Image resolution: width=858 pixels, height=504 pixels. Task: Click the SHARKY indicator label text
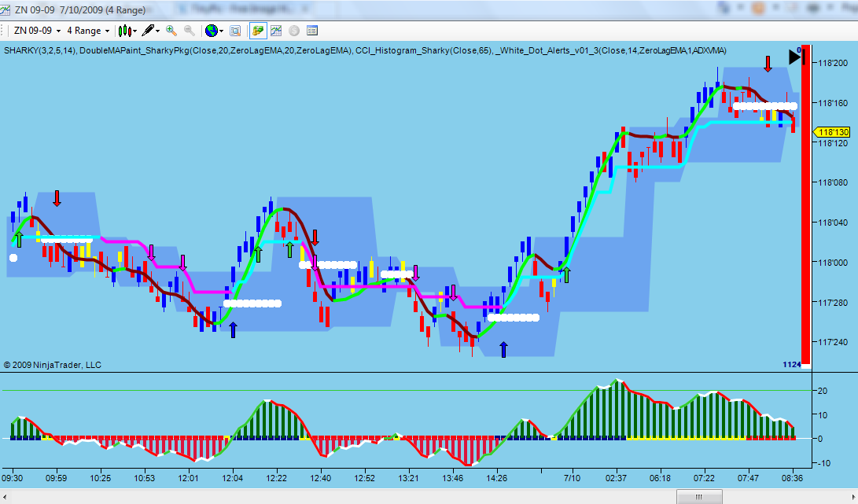click(41, 50)
